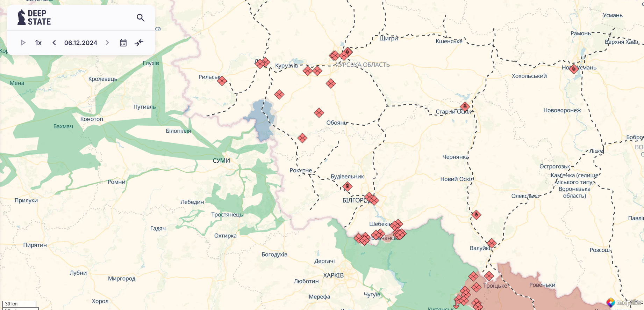
Task: Click the Миргород town label
Action: click(122, 279)
